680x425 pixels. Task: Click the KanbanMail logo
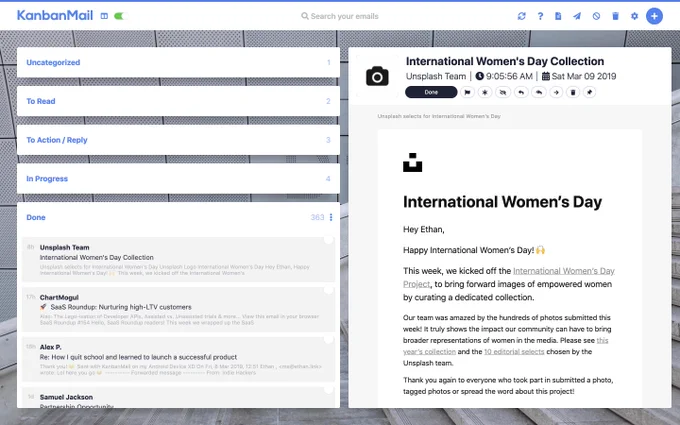[55, 16]
